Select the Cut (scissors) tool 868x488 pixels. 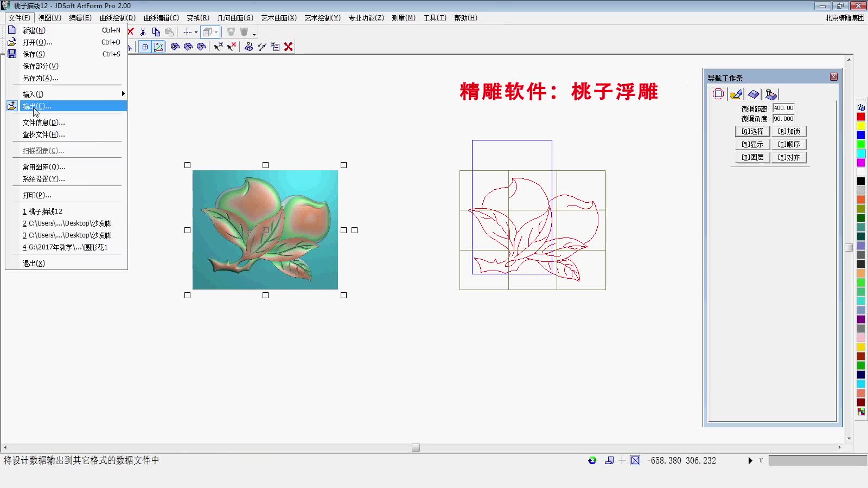click(x=143, y=31)
